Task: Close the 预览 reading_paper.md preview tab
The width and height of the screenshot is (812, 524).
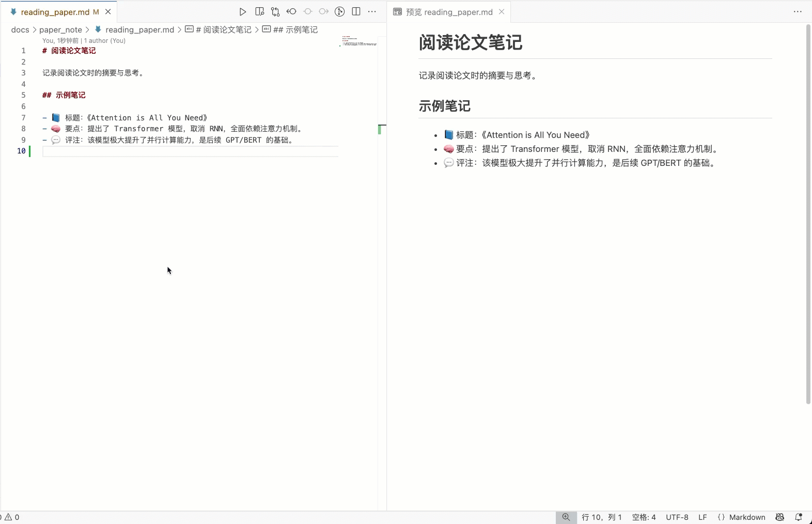Action: click(502, 11)
